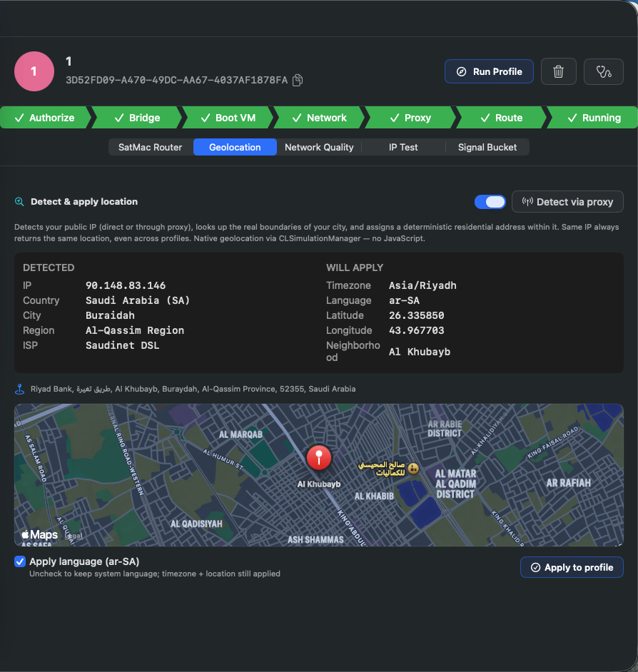Screen dimensions: 638x672
Task: Copy the profile UUID with clipboard icon
Action: (x=297, y=80)
